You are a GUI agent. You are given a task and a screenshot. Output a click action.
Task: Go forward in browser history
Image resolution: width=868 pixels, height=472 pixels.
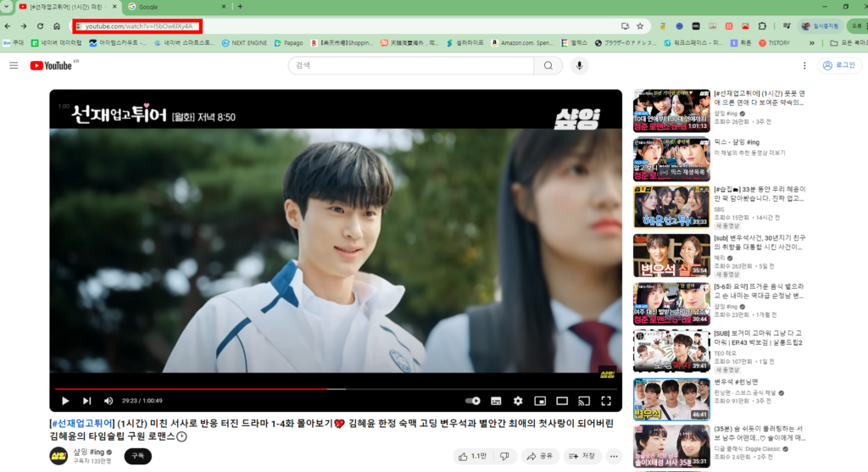[24, 26]
